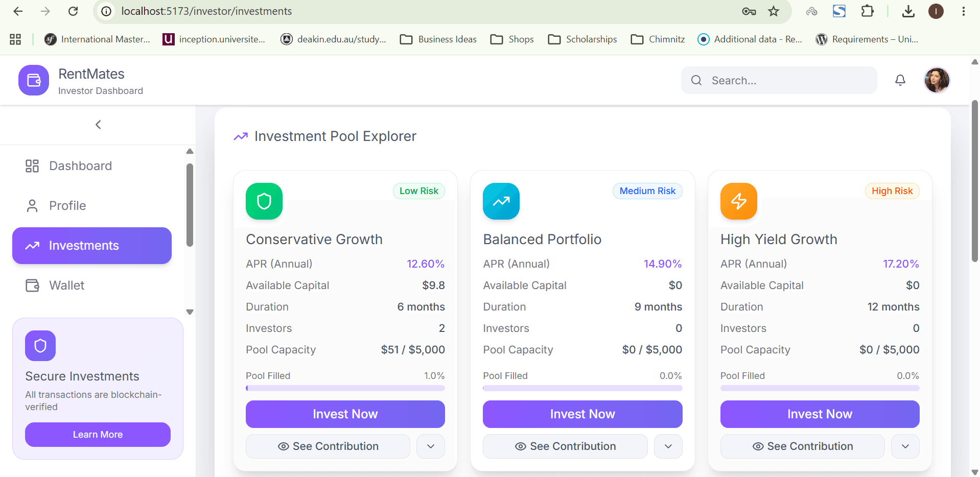980x477 pixels.
Task: Click the Secure Investments purple shield icon
Action: (x=40, y=346)
